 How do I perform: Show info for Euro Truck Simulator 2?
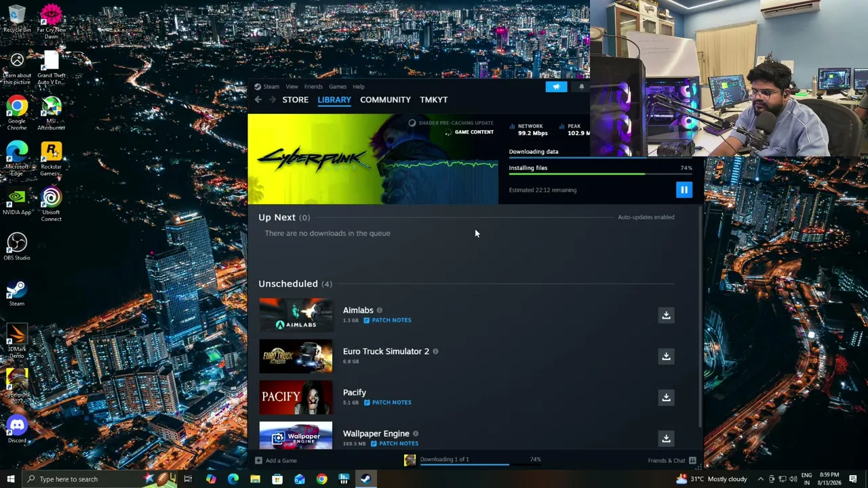click(x=435, y=351)
